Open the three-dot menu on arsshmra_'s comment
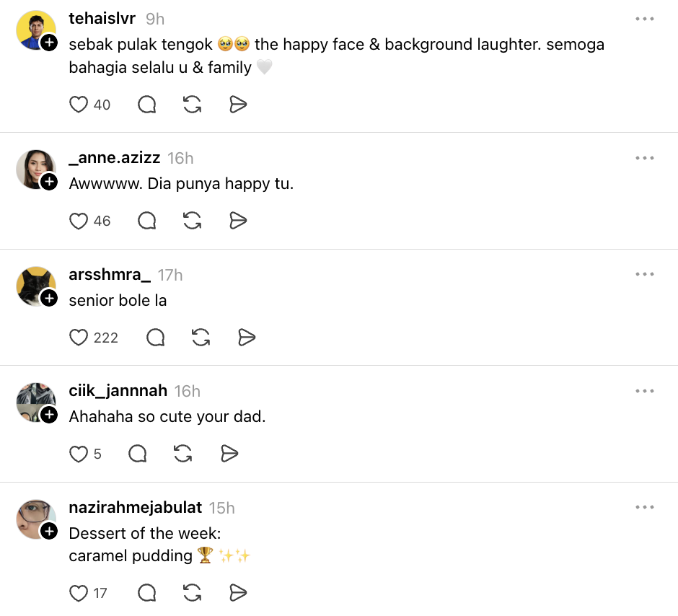Viewport: 678px width, 616px height. pos(645,275)
